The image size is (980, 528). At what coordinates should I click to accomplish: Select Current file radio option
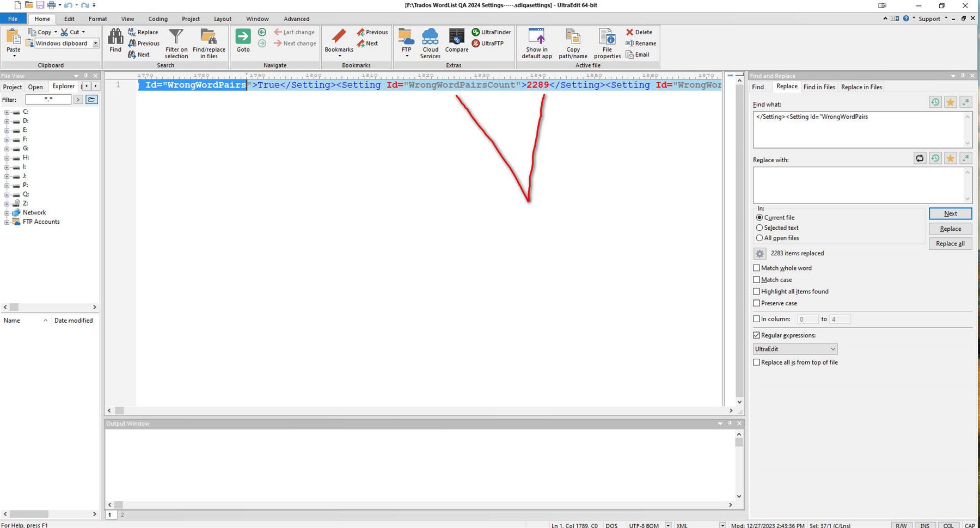759,218
